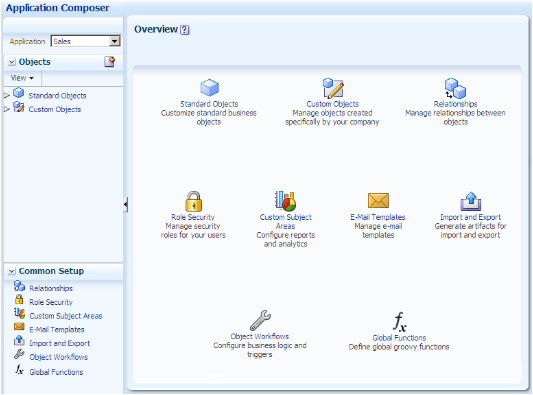
Task: Open the E-Mail Templates link in Overview
Action: (378, 217)
